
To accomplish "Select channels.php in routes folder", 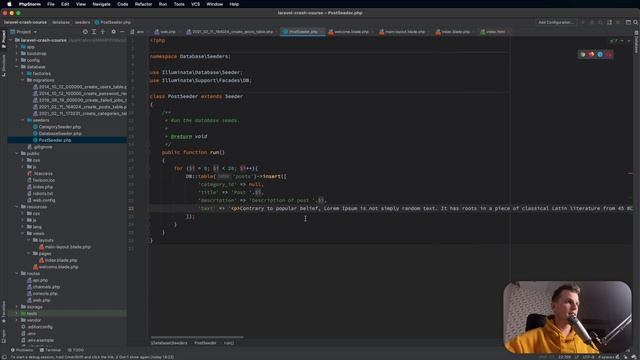I will coord(46,287).
